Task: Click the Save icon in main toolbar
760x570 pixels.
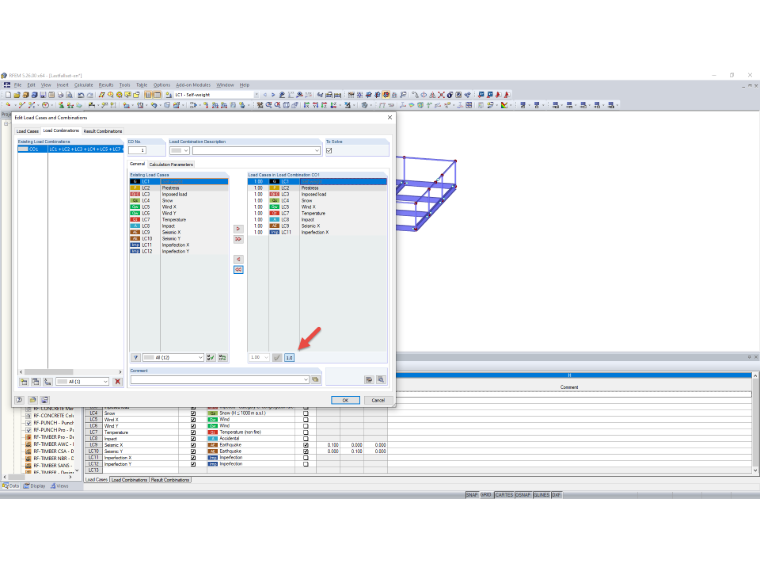Action: (43, 95)
